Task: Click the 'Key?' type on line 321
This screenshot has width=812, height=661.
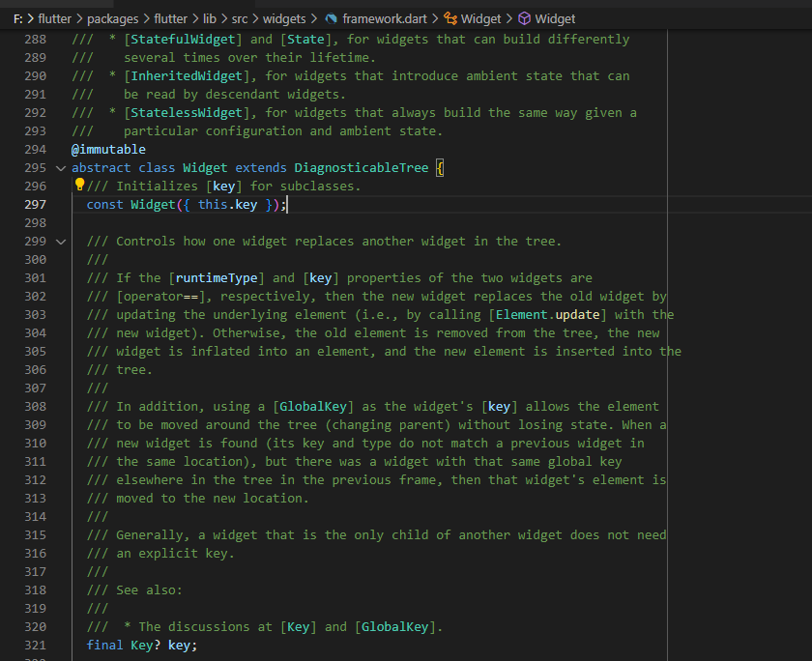Action: point(146,645)
